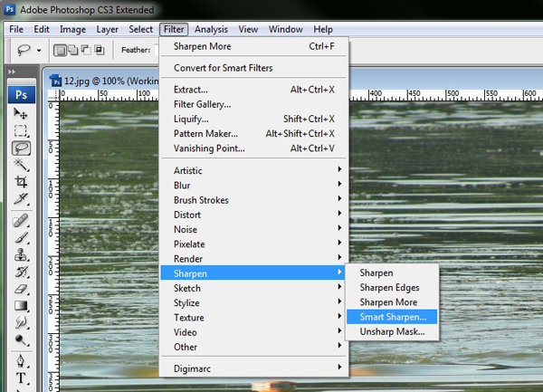Select the Brush tool
The image size is (543, 392).
tap(21, 238)
